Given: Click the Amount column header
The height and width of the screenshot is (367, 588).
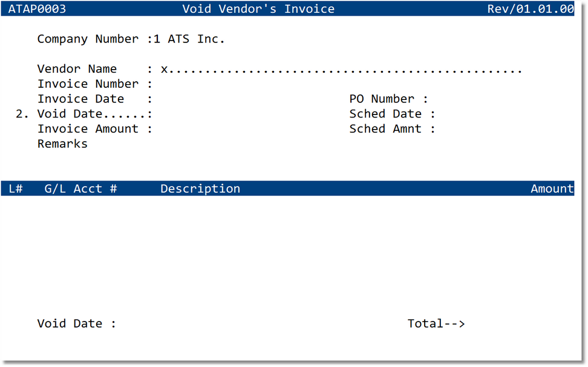Looking at the screenshot, I should pos(552,189).
